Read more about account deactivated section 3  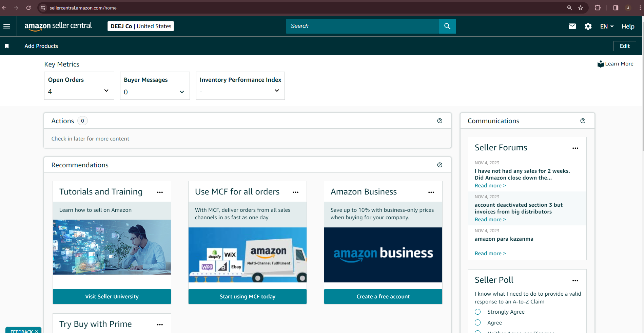click(490, 220)
